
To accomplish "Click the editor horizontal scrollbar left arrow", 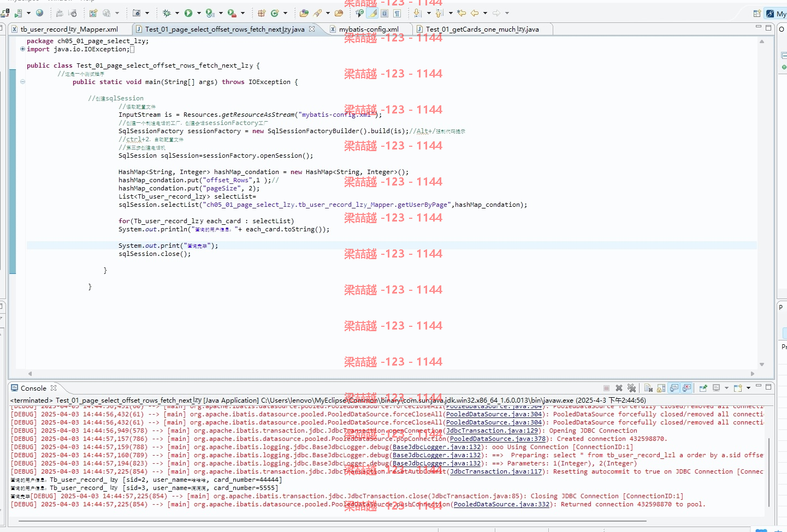I will pyautogui.click(x=29, y=374).
